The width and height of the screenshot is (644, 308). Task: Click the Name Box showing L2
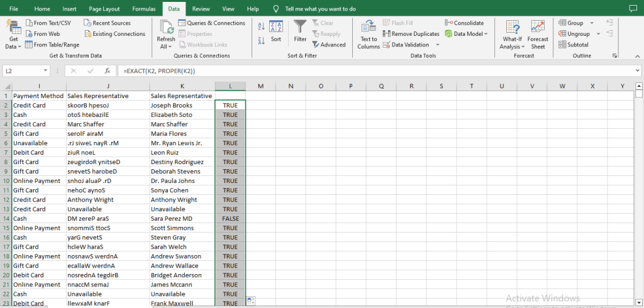click(22, 70)
